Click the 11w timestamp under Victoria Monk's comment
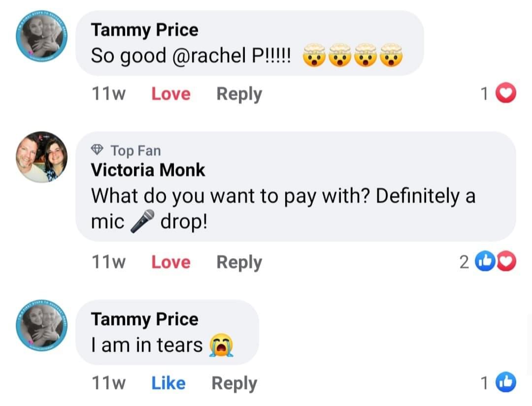Image resolution: width=532 pixels, height=406 pixels. tap(108, 262)
